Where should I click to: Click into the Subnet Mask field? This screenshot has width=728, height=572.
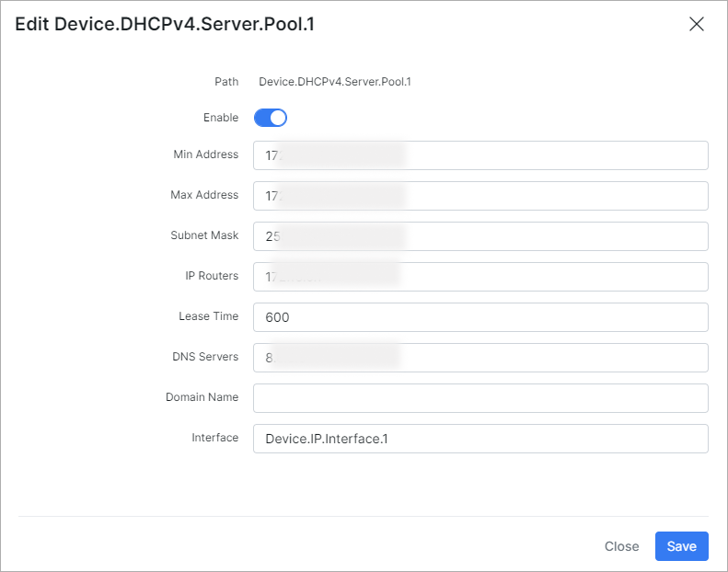pyautogui.click(x=480, y=236)
